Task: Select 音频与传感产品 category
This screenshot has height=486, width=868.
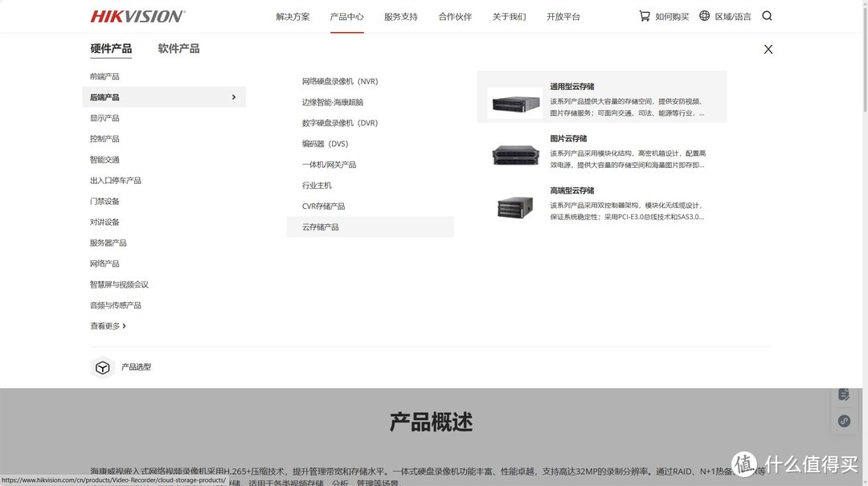Action: [116, 305]
